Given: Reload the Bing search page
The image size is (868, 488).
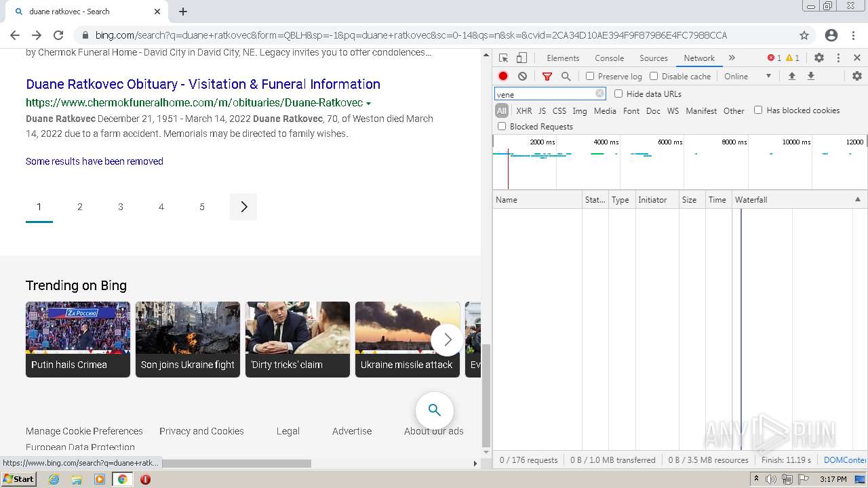Looking at the screenshot, I should pyautogui.click(x=58, y=35).
